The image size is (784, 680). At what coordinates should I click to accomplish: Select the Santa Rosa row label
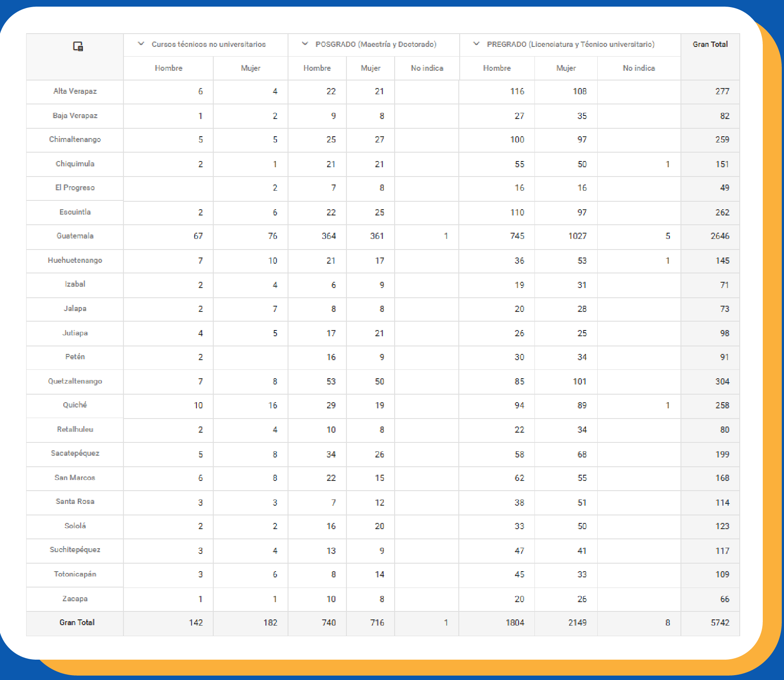coord(75,501)
